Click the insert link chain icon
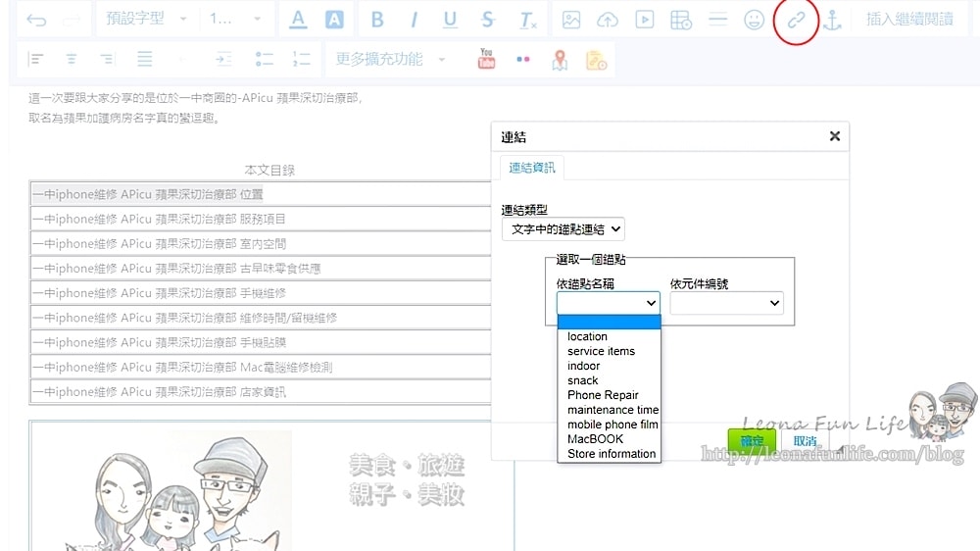980x551 pixels. pos(795,21)
